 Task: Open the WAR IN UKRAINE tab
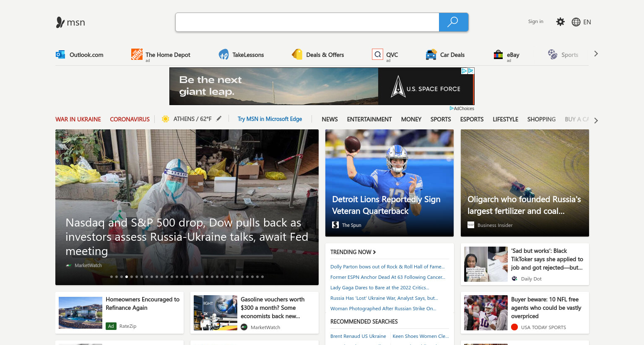[78, 119]
